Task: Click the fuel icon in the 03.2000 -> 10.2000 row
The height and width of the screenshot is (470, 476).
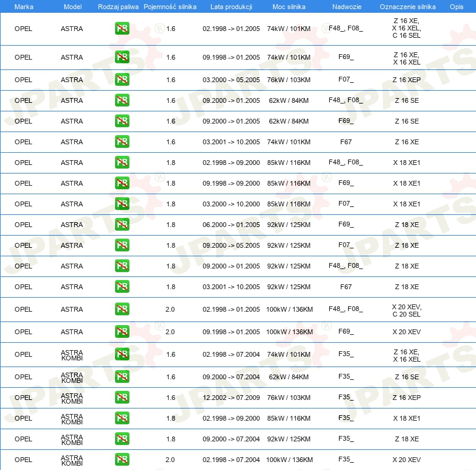Action: click(x=122, y=204)
